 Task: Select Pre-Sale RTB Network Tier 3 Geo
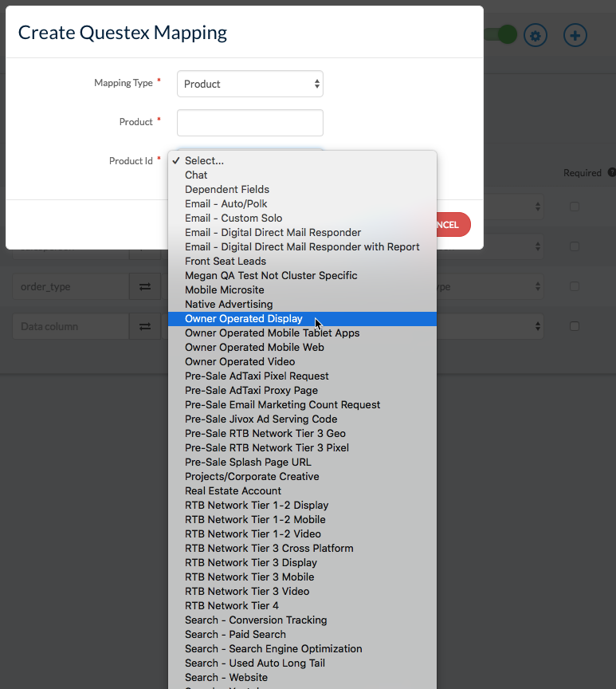click(302, 434)
